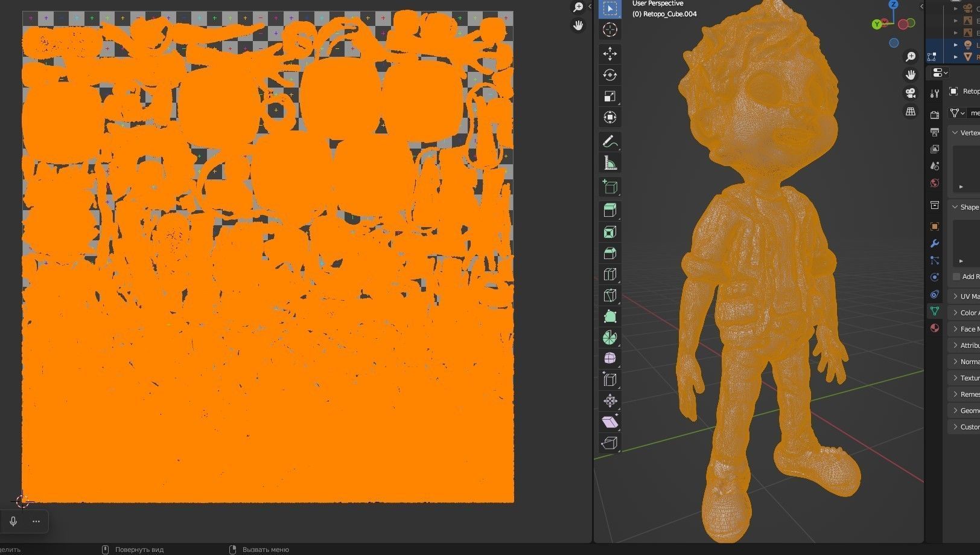
Task: Open the Collection properties tab
Action: click(x=935, y=205)
